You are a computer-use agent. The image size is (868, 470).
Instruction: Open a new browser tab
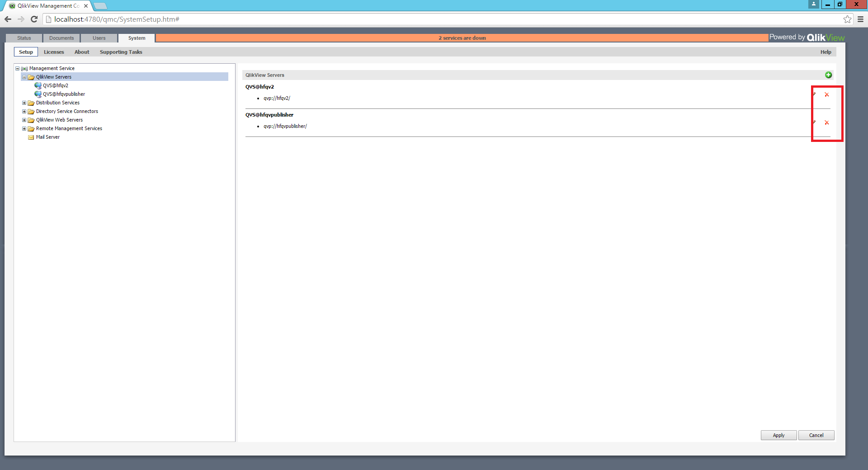pos(100,6)
